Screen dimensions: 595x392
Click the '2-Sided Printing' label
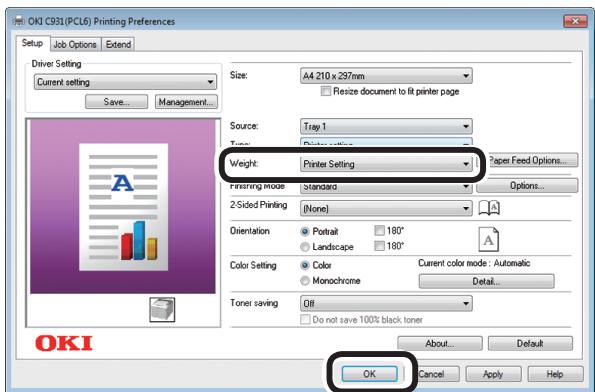coord(258,205)
